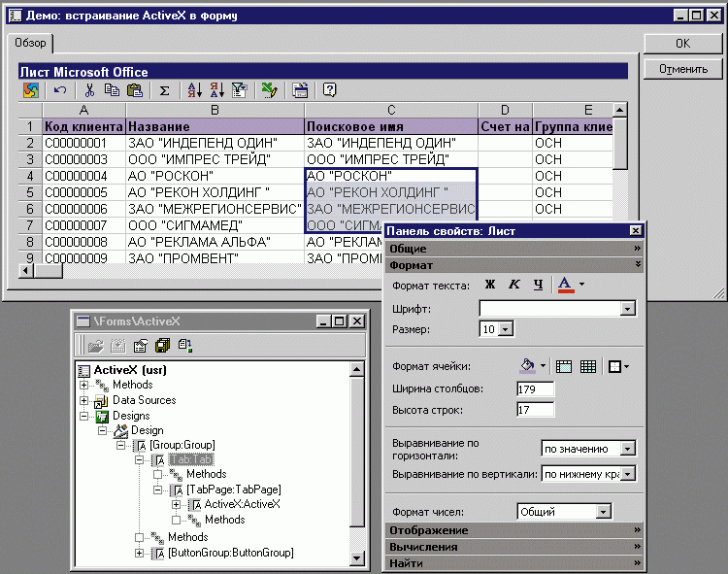Expand the Data Sources tree node
The image size is (728, 574).
[x=83, y=400]
